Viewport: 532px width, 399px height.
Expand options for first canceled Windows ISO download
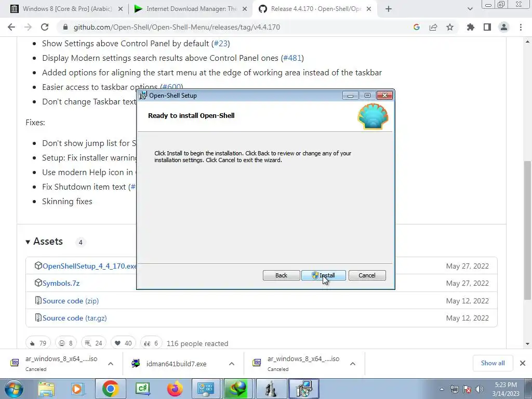[111, 364]
